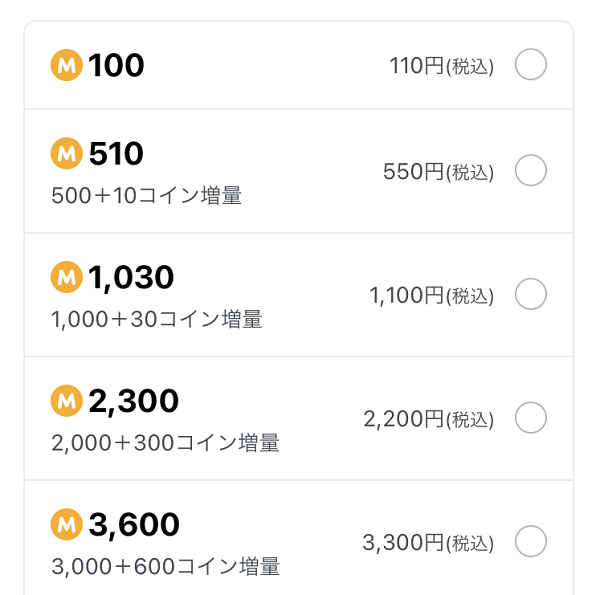Click the 2,200円(税込) price text

pos(429,419)
